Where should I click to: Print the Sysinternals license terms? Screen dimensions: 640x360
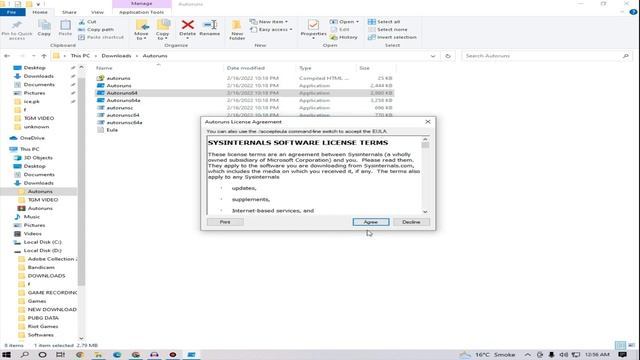[225, 222]
